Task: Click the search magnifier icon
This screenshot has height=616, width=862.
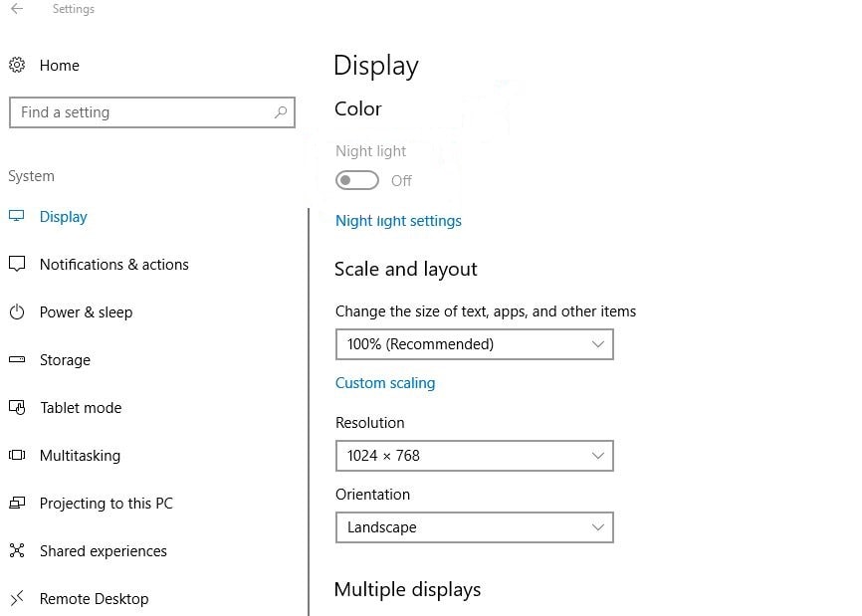Action: tap(281, 112)
